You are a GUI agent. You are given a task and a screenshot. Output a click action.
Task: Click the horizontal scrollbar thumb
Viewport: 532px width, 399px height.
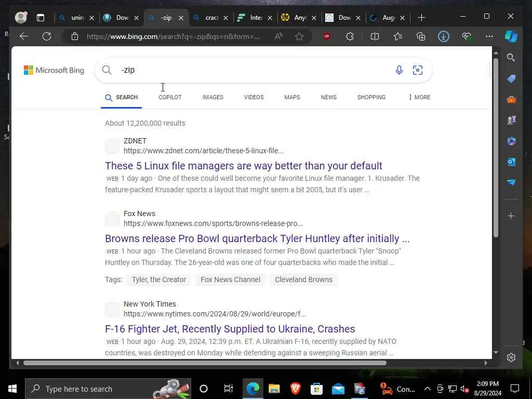tap(205, 363)
